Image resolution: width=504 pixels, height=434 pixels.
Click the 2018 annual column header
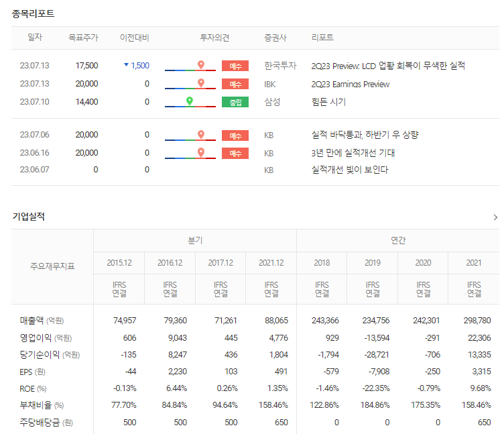point(322,263)
